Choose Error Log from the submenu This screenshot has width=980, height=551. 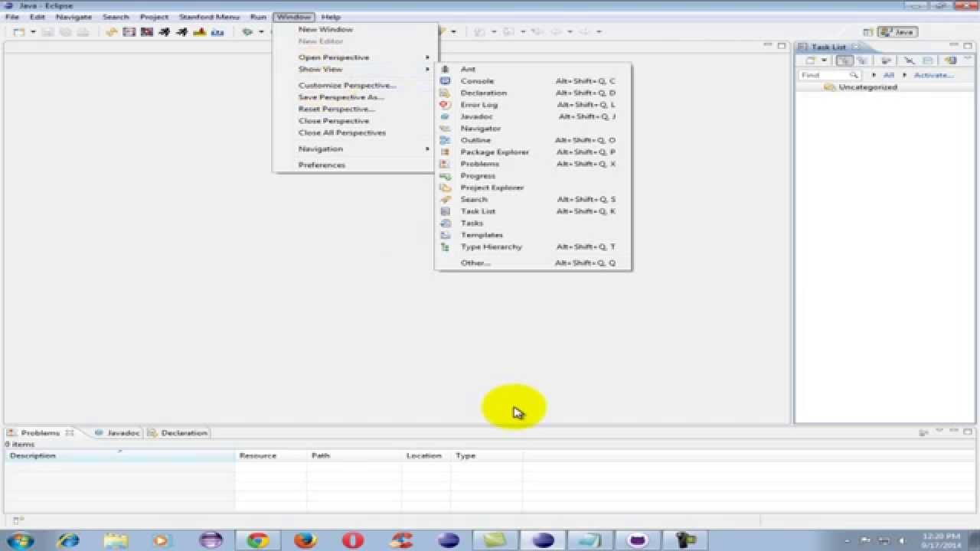[x=532, y=105]
